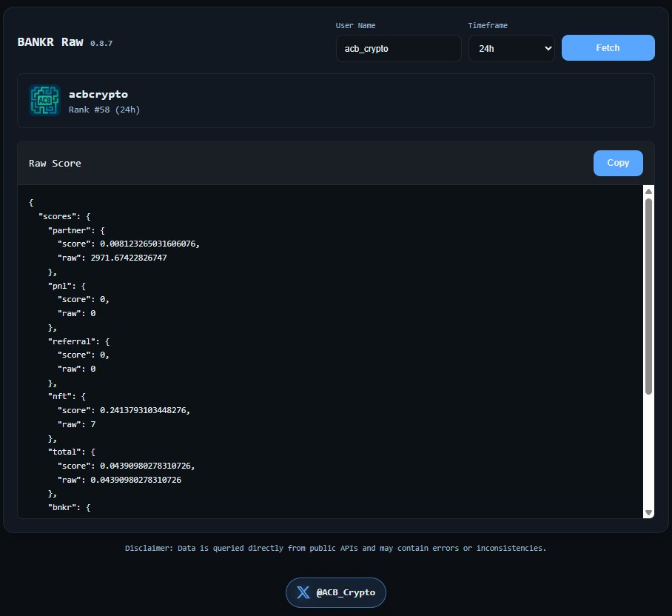Click the X logo in footer
The width and height of the screenshot is (672, 616).
pos(303,592)
